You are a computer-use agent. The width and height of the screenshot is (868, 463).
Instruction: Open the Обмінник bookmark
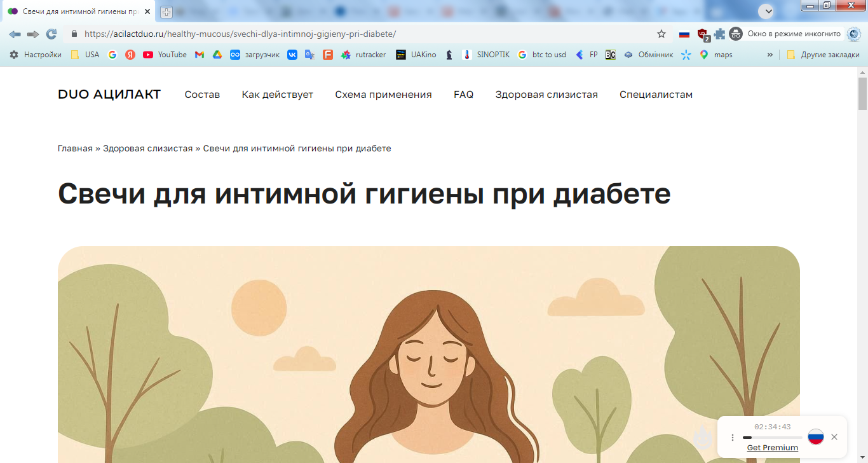648,55
